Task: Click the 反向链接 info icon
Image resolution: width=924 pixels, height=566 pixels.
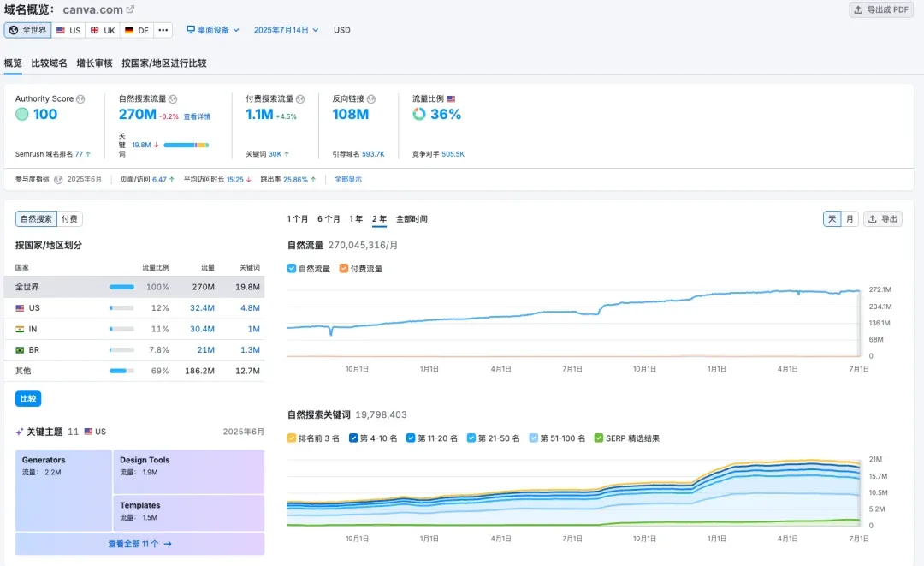Action: [371, 99]
